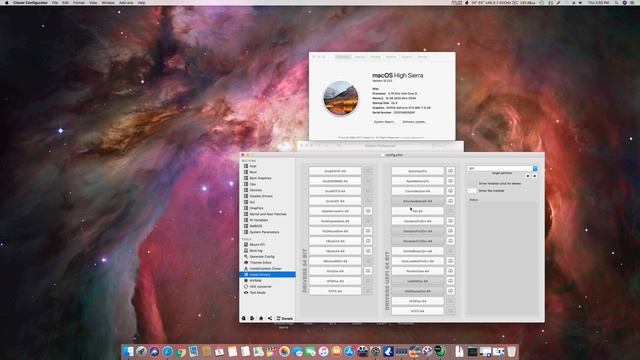Image resolution: width=640 pixels, height=360 pixels.
Task: Open the Apple menu
Action: click(x=7, y=2)
